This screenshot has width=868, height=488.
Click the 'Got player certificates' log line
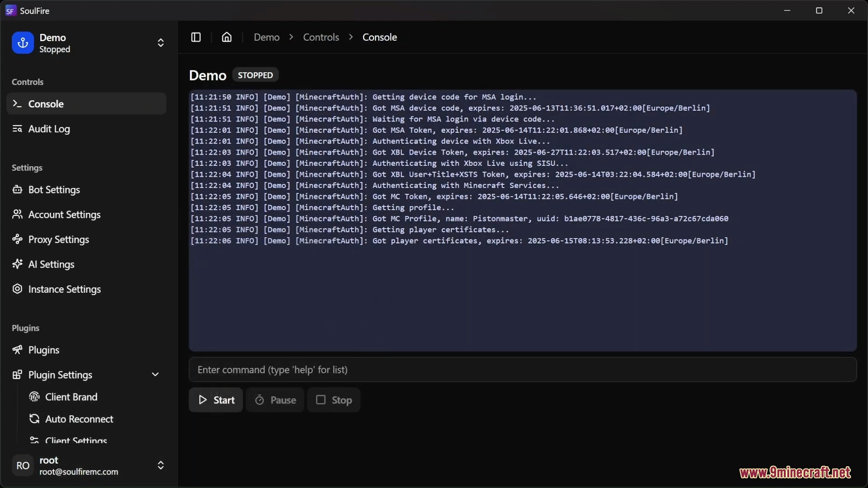click(459, 241)
